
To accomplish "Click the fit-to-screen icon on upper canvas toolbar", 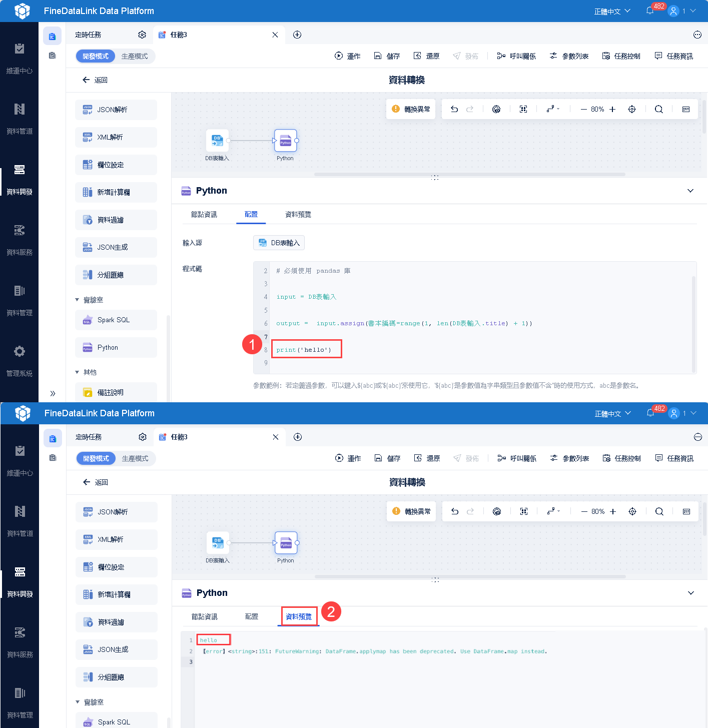I will [x=523, y=109].
